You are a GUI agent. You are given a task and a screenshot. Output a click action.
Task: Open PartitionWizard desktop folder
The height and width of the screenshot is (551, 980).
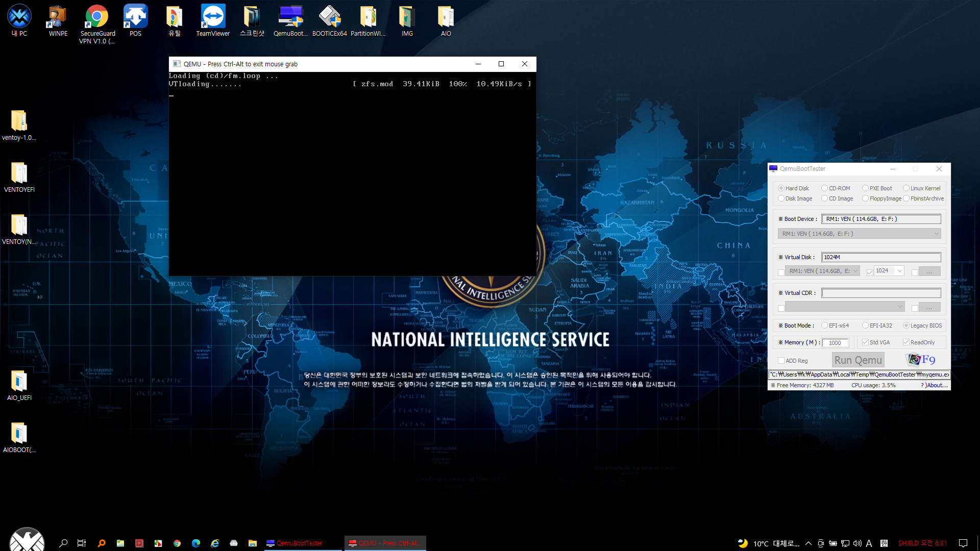pyautogui.click(x=368, y=20)
